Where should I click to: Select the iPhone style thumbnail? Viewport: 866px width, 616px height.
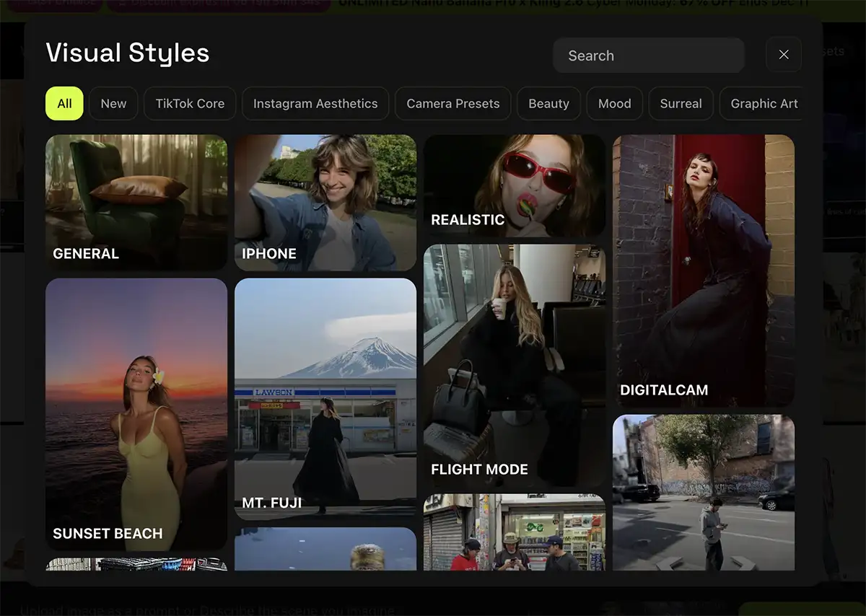pyautogui.click(x=325, y=202)
